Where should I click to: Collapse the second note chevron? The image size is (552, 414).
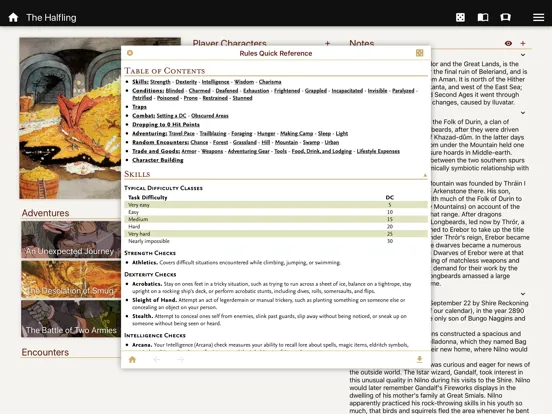[523, 113]
